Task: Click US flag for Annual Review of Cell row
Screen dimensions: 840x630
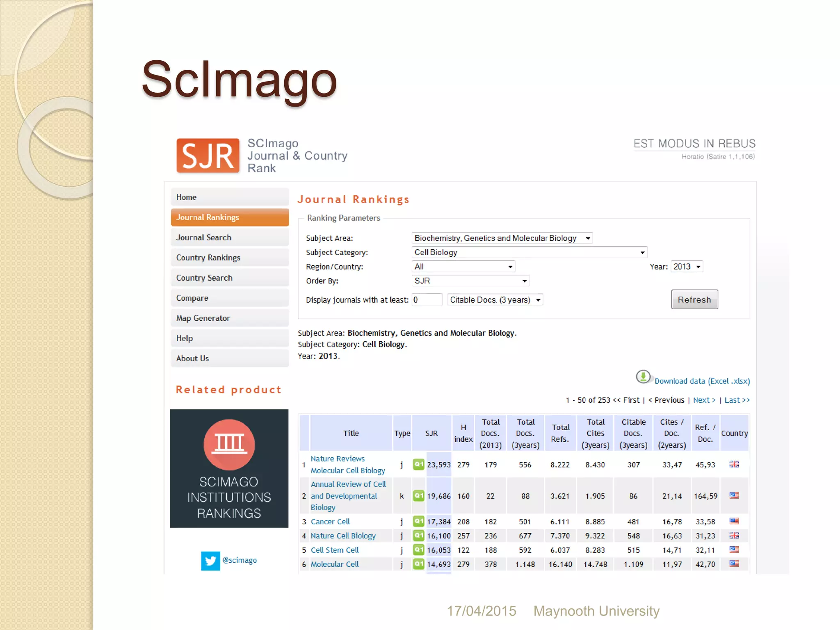Action: point(734,495)
